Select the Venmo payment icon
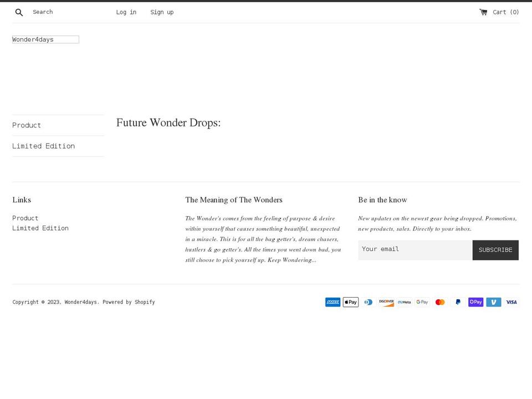532x399 pixels. pos(493,302)
